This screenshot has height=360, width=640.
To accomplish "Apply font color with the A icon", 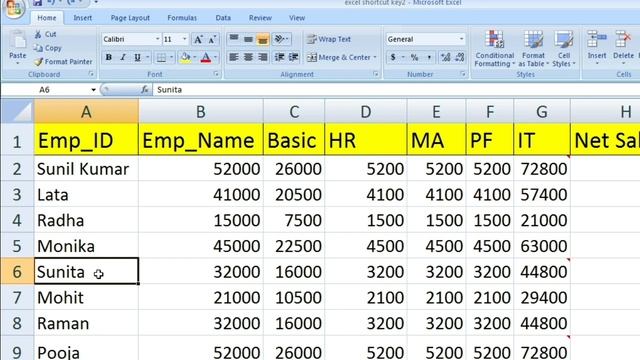I will click(x=206, y=58).
